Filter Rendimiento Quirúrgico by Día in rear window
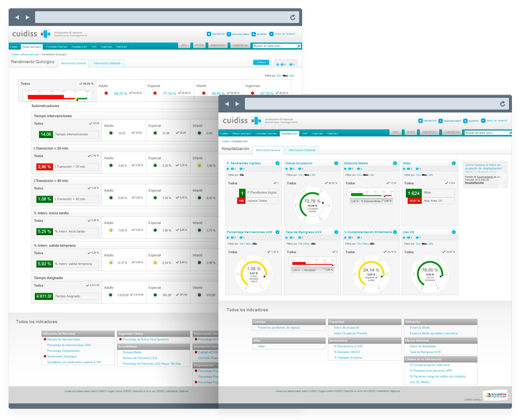The height and width of the screenshot is (420, 524). 279,76
